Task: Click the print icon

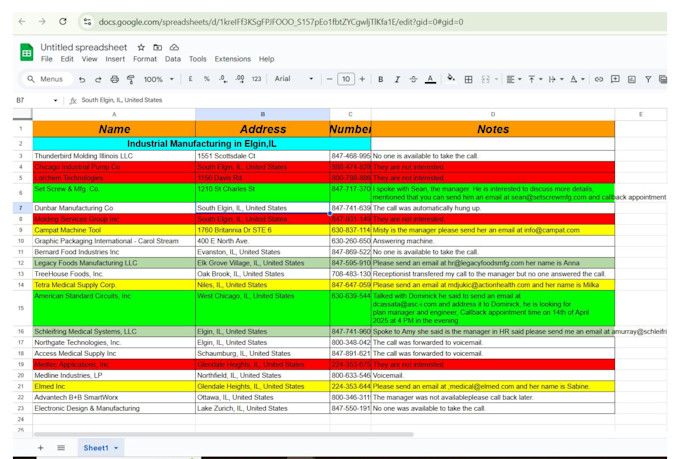Action: [x=114, y=79]
